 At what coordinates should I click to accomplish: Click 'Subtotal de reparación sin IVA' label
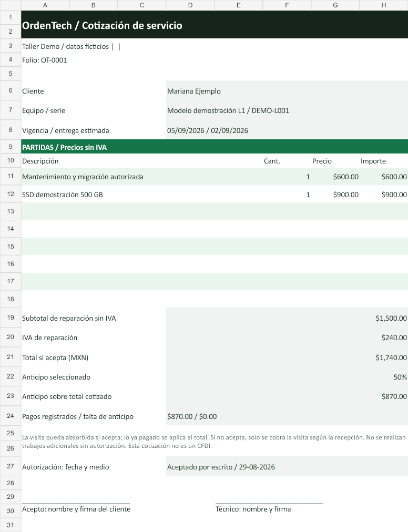pyautogui.click(x=69, y=318)
